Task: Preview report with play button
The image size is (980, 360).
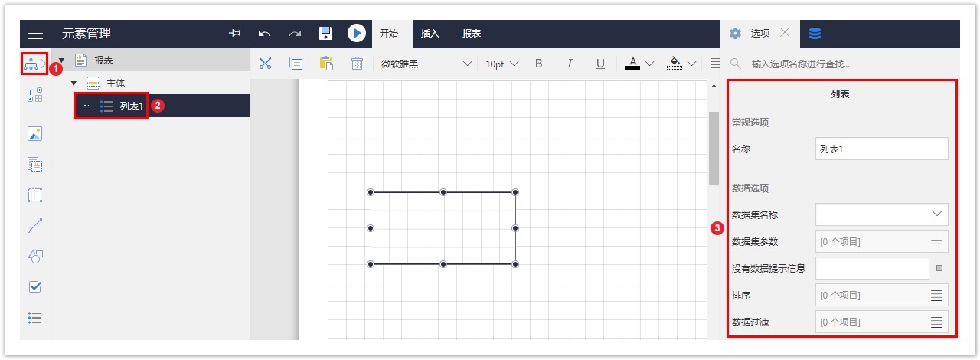Action: click(357, 33)
